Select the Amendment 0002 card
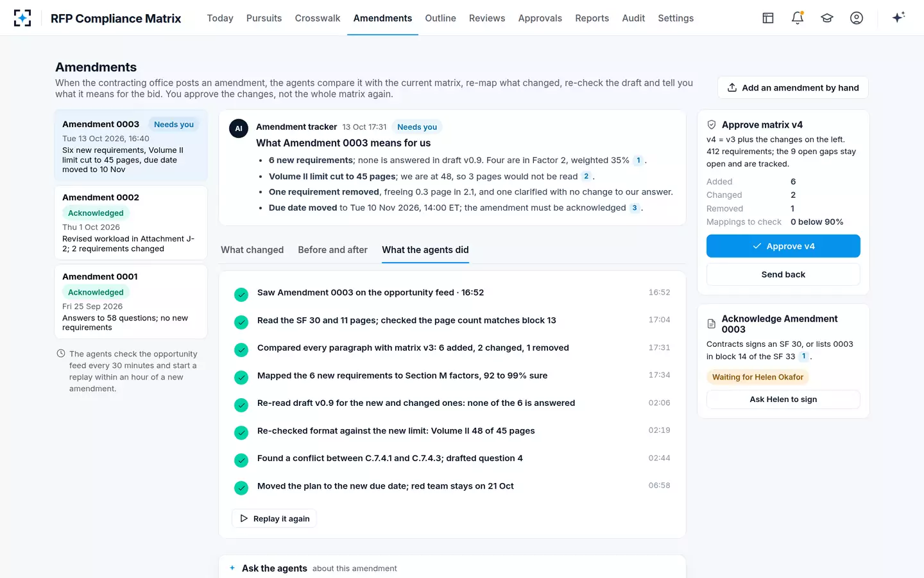The image size is (924, 578). [131, 223]
